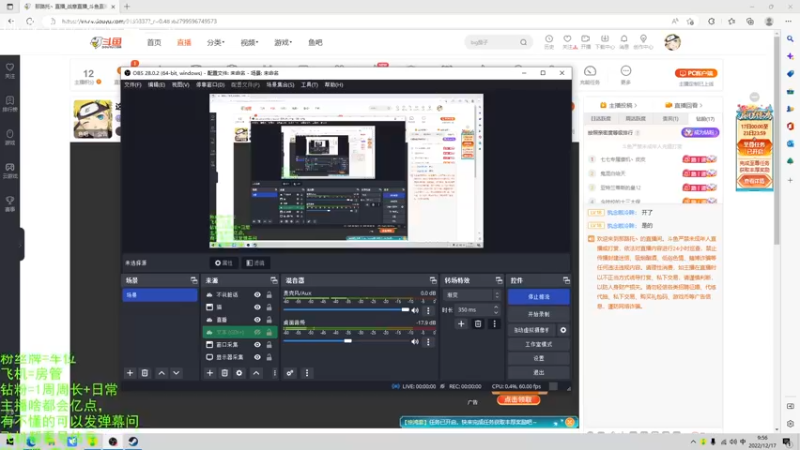The image size is (800, 450).
Task: Click the user avatar in Douyu header
Action: click(x=672, y=42)
